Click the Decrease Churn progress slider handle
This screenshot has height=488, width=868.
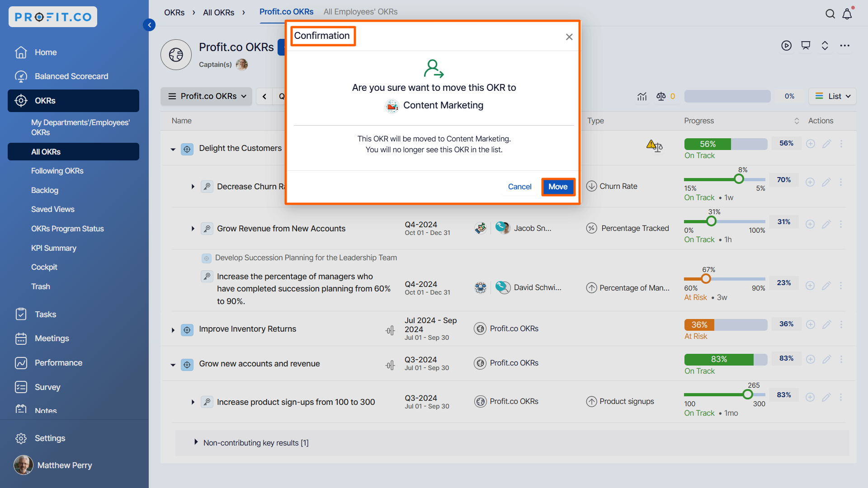739,179
